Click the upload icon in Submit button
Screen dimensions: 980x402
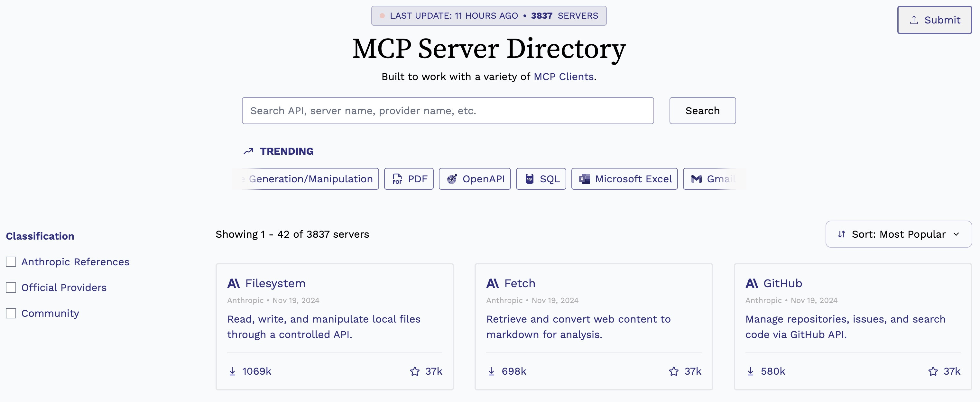tap(914, 20)
